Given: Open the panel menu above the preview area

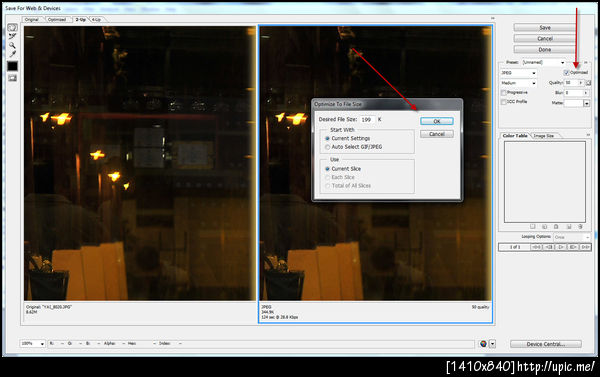Looking at the screenshot, I should (x=492, y=18).
